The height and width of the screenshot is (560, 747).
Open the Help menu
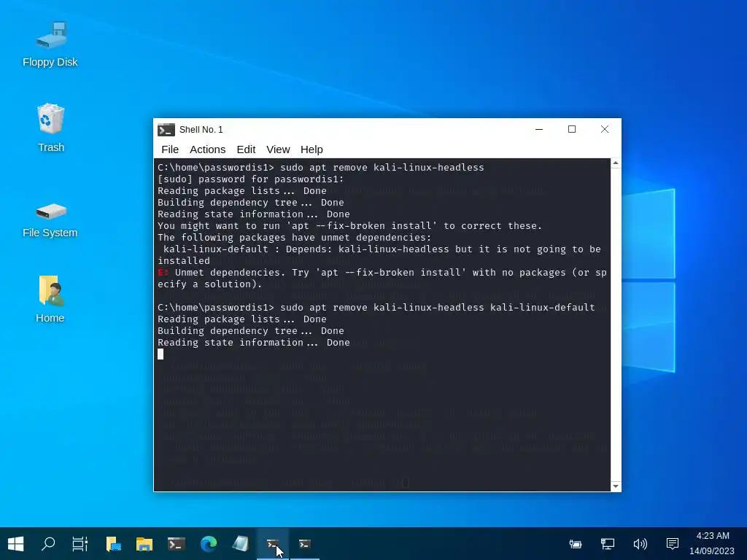click(x=311, y=149)
